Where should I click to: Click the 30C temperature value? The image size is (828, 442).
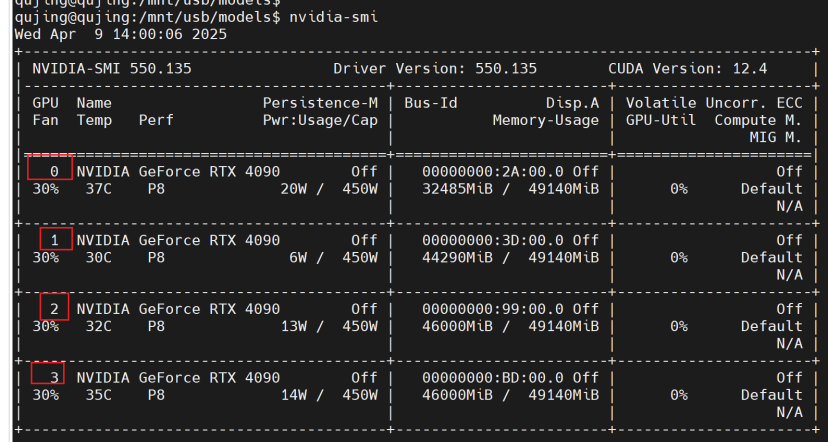99,258
